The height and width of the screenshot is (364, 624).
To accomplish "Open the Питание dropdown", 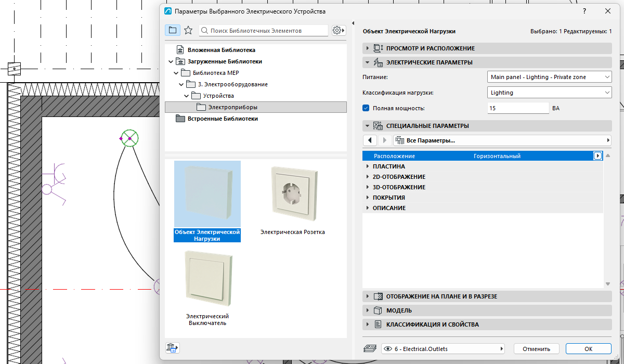I will click(x=550, y=77).
